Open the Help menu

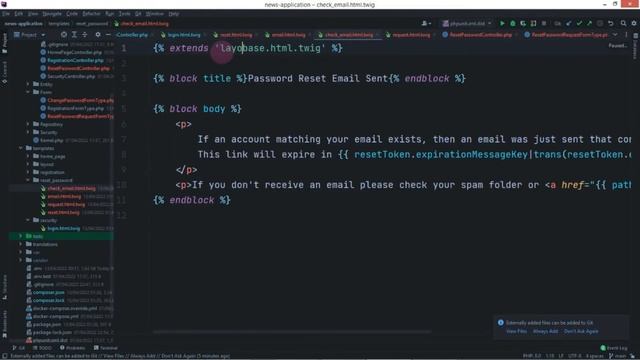click(174, 13)
